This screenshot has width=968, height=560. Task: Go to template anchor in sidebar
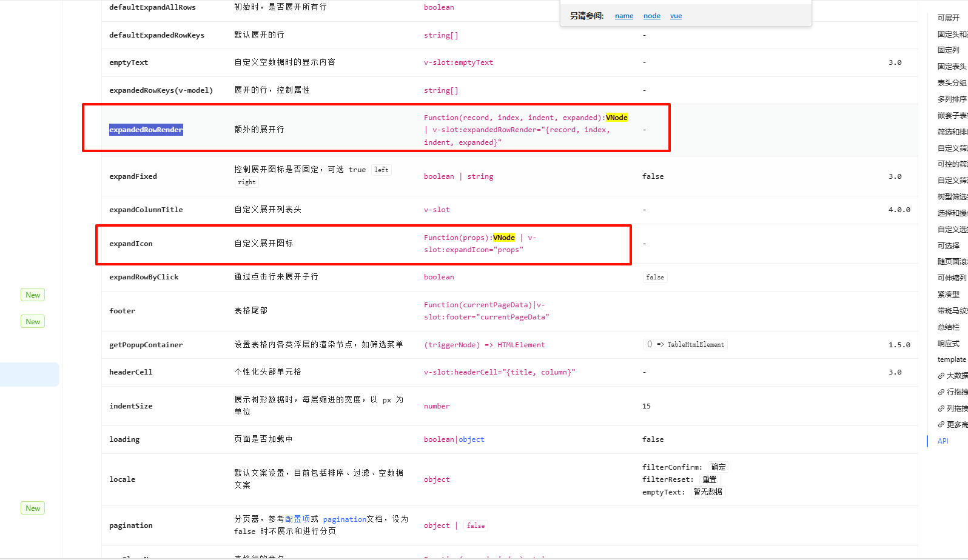click(x=952, y=359)
